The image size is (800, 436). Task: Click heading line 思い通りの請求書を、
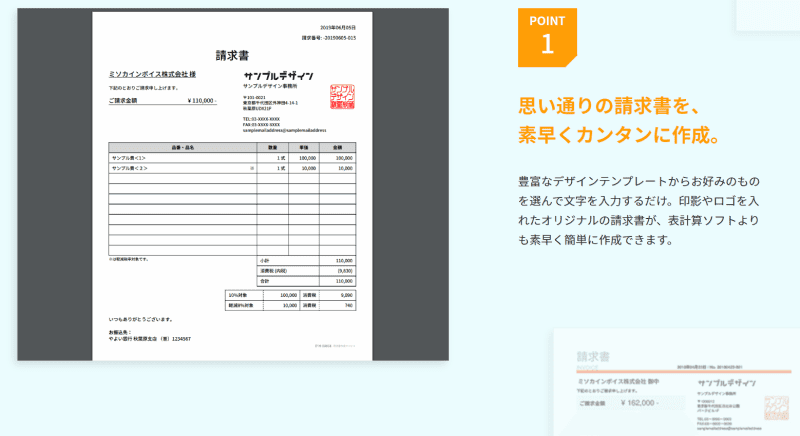click(609, 106)
